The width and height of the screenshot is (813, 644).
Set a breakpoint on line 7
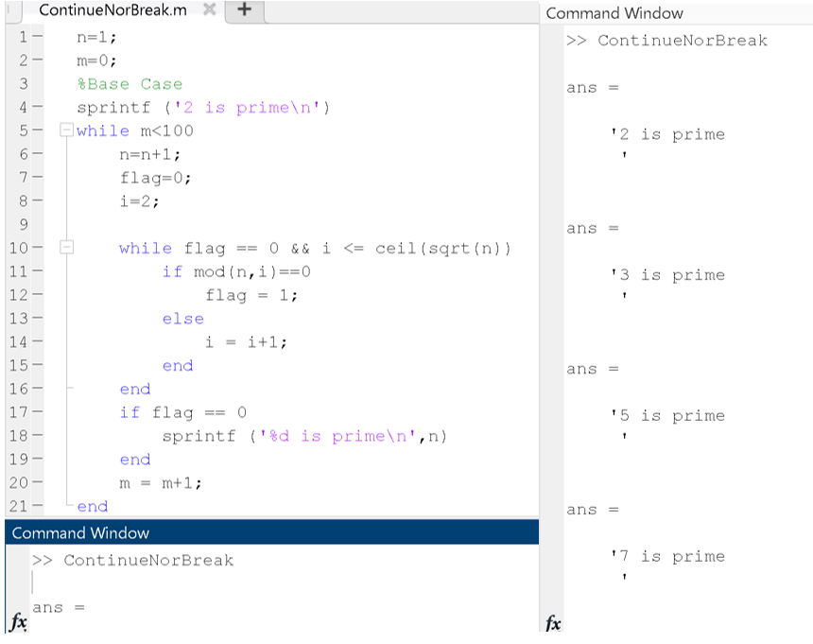point(37,177)
